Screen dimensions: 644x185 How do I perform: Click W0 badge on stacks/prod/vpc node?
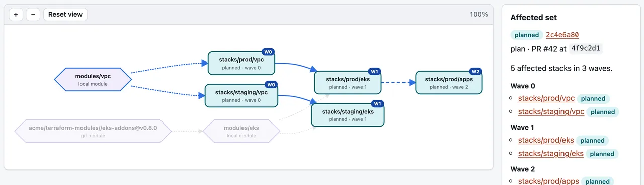pyautogui.click(x=269, y=52)
